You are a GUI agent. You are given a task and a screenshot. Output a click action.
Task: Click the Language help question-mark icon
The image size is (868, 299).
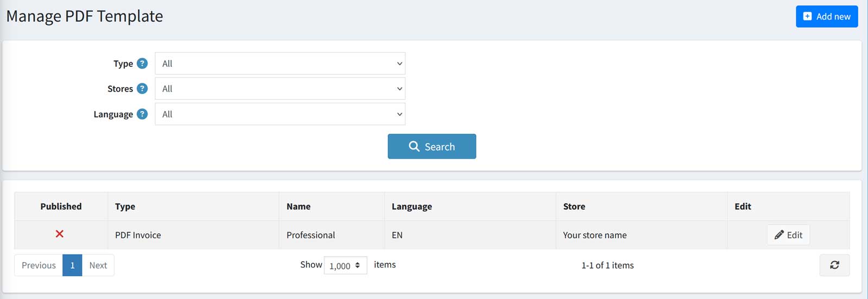pyautogui.click(x=142, y=114)
